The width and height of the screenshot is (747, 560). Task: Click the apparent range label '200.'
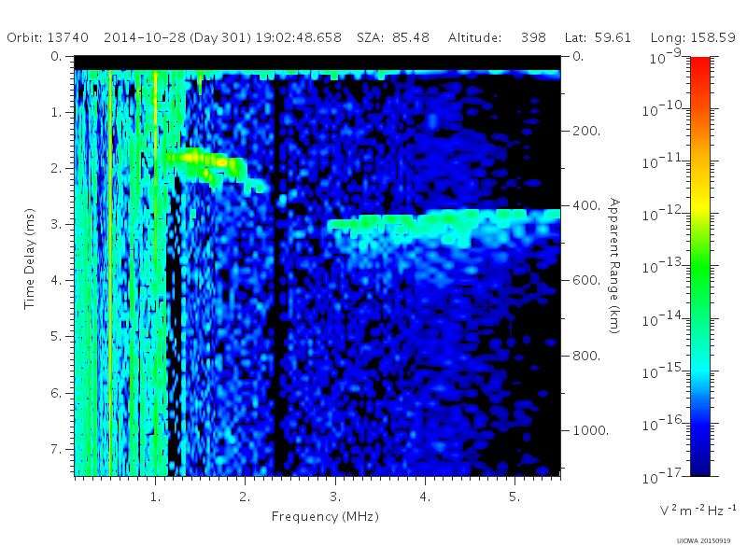[586, 131]
